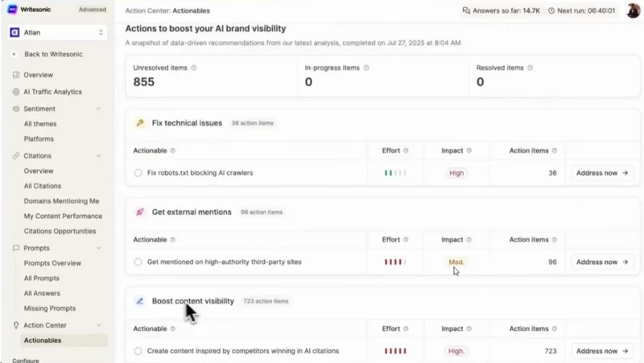The height and width of the screenshot is (363, 644).
Task: Click Address now for robots.txt issue
Action: [602, 173]
